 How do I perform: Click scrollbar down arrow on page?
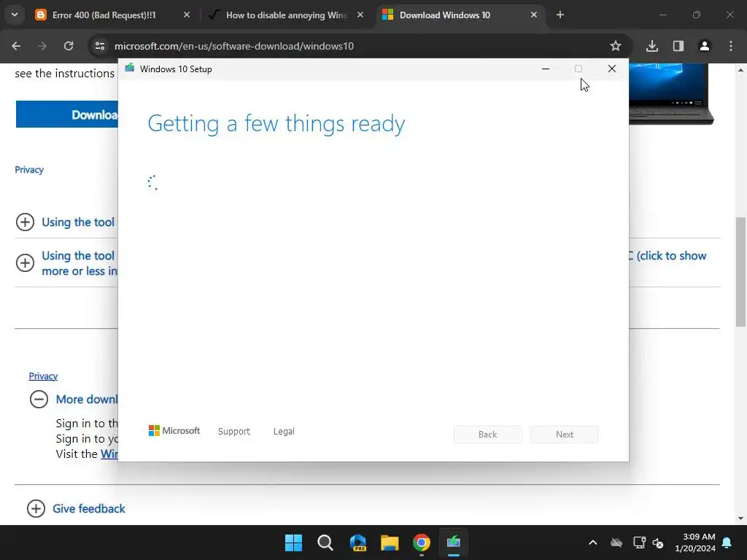(740, 518)
